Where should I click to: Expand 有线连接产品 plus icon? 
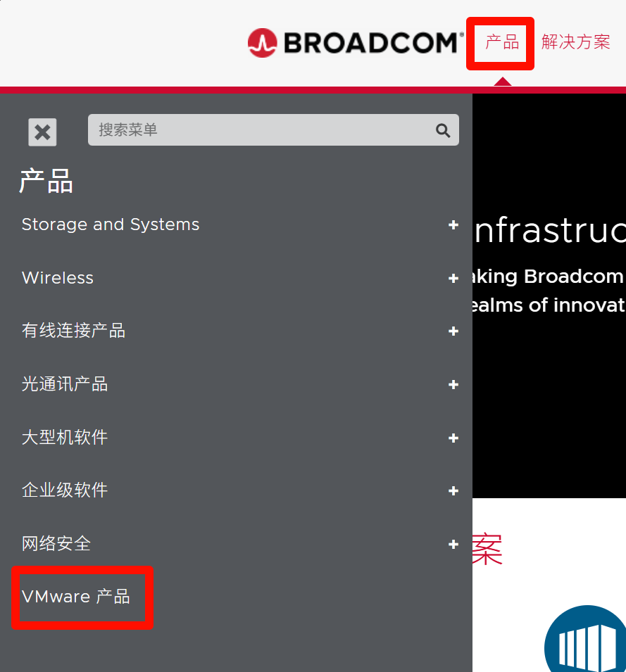click(x=453, y=331)
